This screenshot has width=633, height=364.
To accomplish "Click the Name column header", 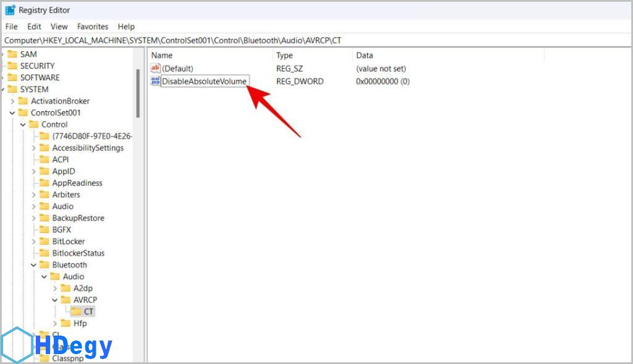I will click(162, 56).
